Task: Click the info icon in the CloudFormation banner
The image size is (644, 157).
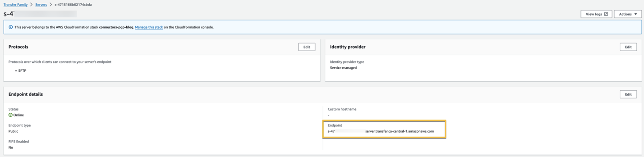Action: [11, 27]
